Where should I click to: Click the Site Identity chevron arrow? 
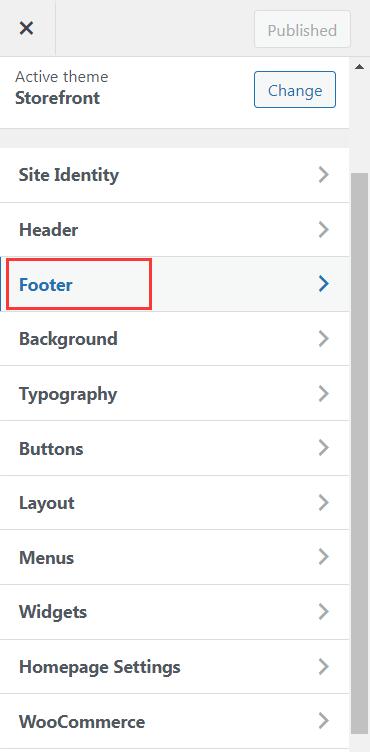(x=324, y=175)
